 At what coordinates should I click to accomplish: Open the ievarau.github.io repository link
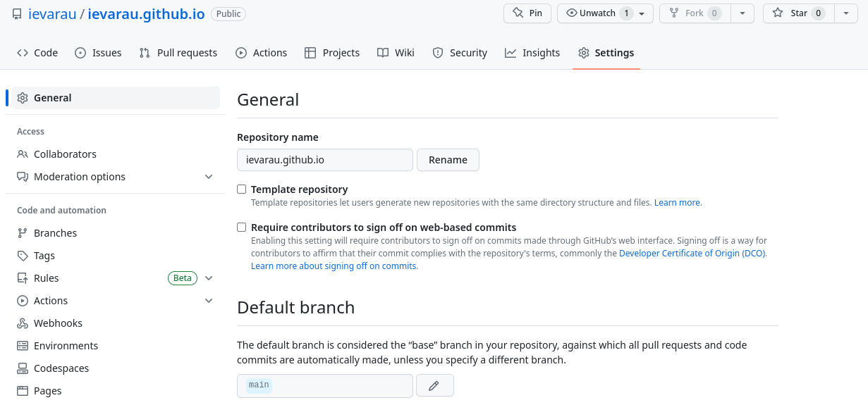(x=146, y=14)
